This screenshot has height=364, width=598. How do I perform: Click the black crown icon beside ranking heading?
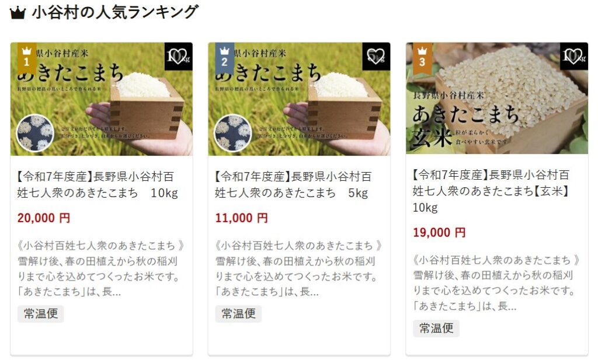point(18,13)
